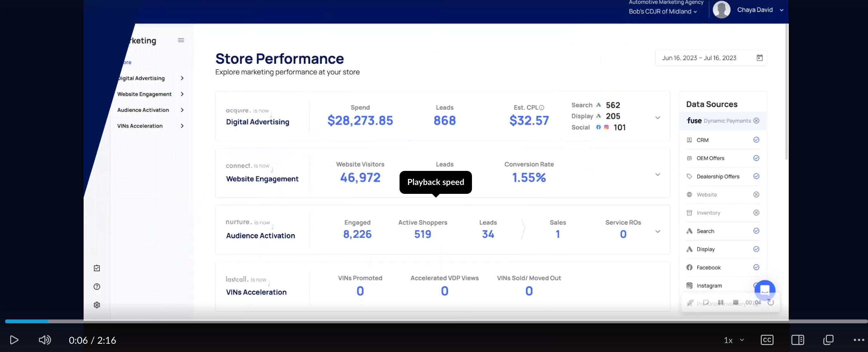
Task: Open the transcript side panel icon
Action: point(797,340)
